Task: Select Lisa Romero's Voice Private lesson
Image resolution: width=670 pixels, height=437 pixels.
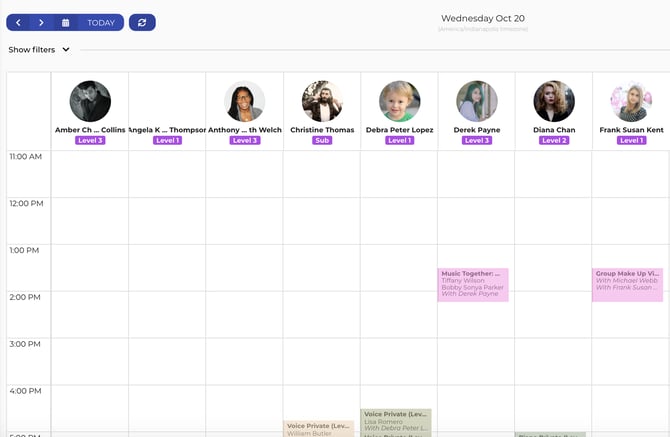Action: click(396, 421)
